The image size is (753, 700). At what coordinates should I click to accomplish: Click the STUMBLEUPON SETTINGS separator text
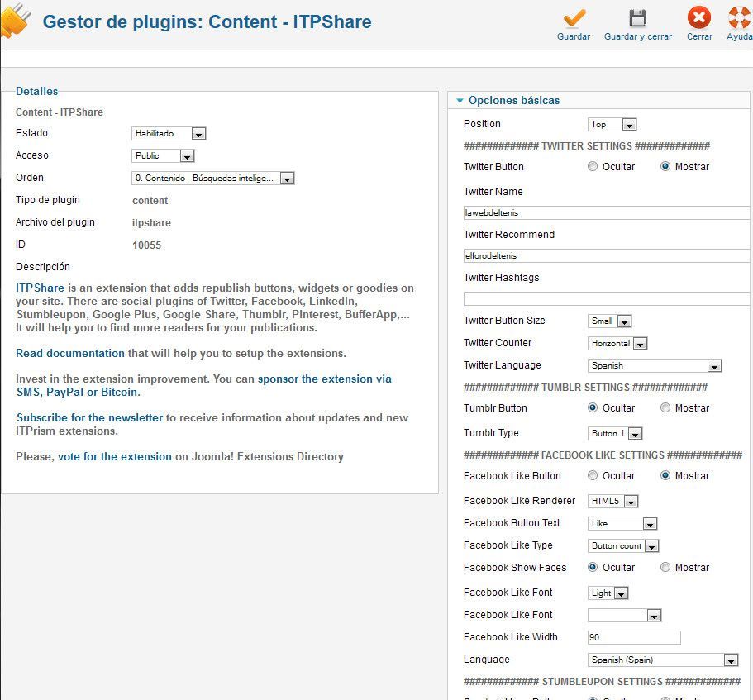pyautogui.click(x=602, y=681)
